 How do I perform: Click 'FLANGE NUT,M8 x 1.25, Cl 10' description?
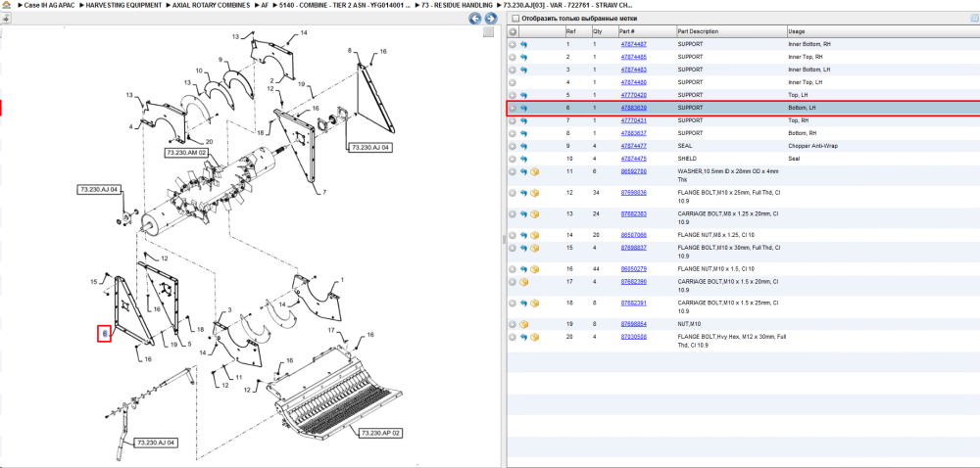(717, 235)
